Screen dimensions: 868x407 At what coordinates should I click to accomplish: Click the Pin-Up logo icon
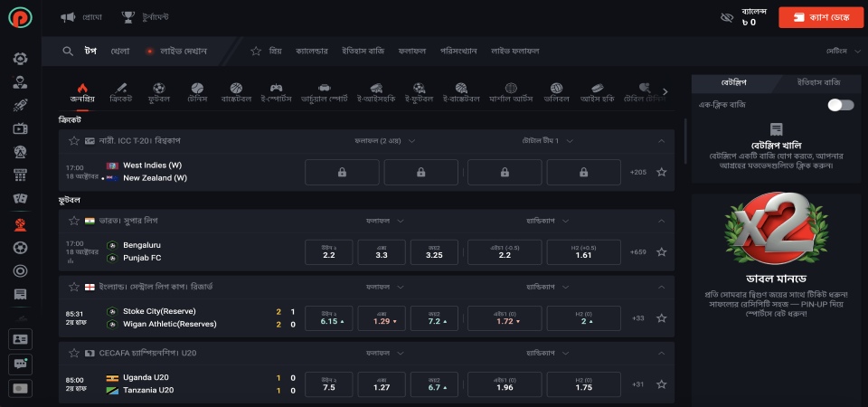click(20, 17)
